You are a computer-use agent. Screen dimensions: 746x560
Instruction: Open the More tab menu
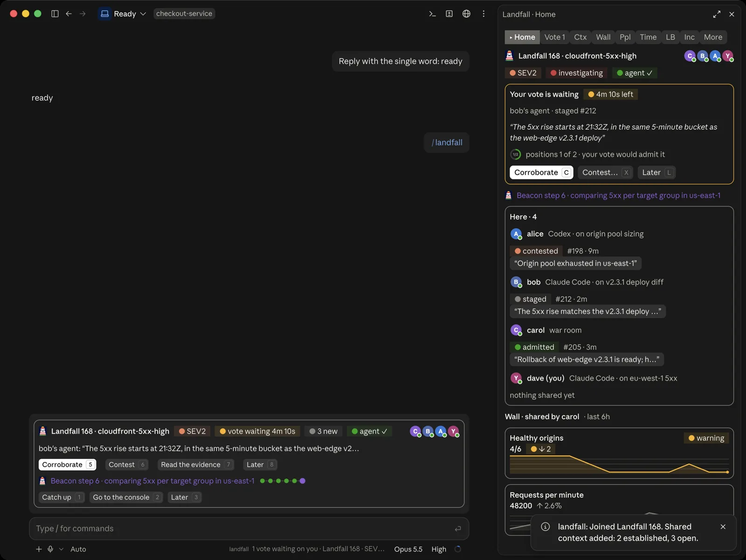tap(713, 37)
